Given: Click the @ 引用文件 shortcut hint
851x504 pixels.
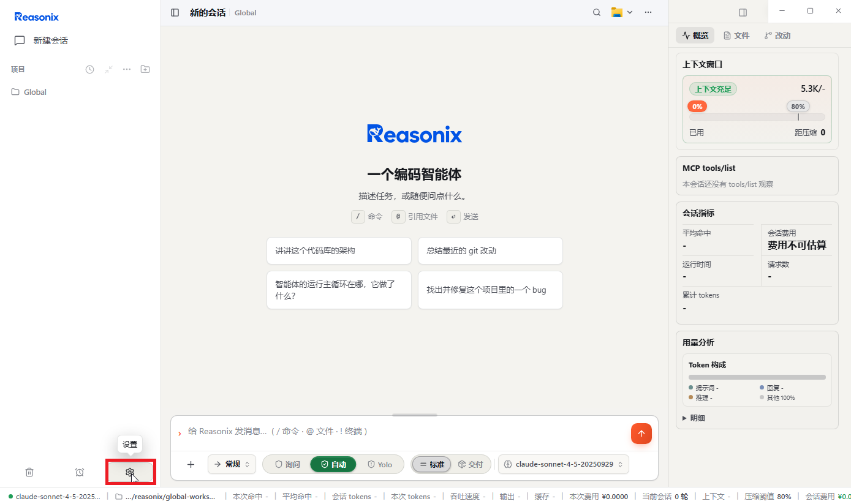Looking at the screenshot, I should click(415, 216).
